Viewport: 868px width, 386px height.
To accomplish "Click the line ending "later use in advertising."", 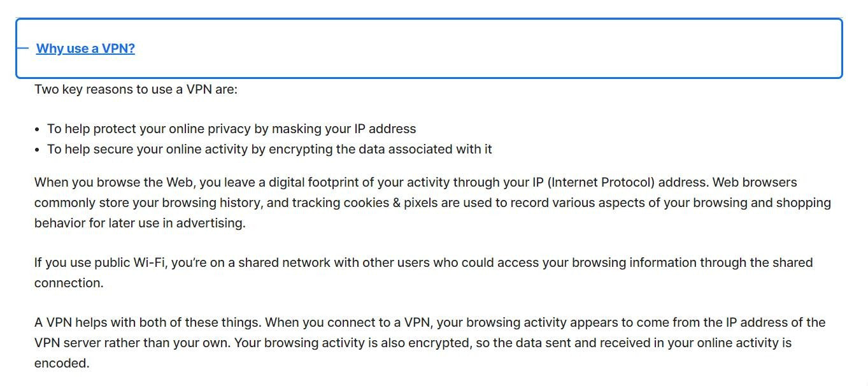I will pos(140,223).
